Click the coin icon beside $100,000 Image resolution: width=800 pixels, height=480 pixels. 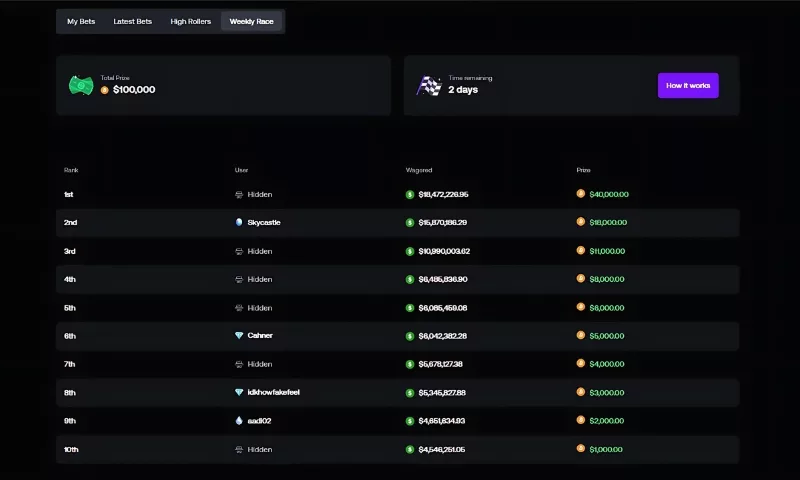[x=105, y=90]
